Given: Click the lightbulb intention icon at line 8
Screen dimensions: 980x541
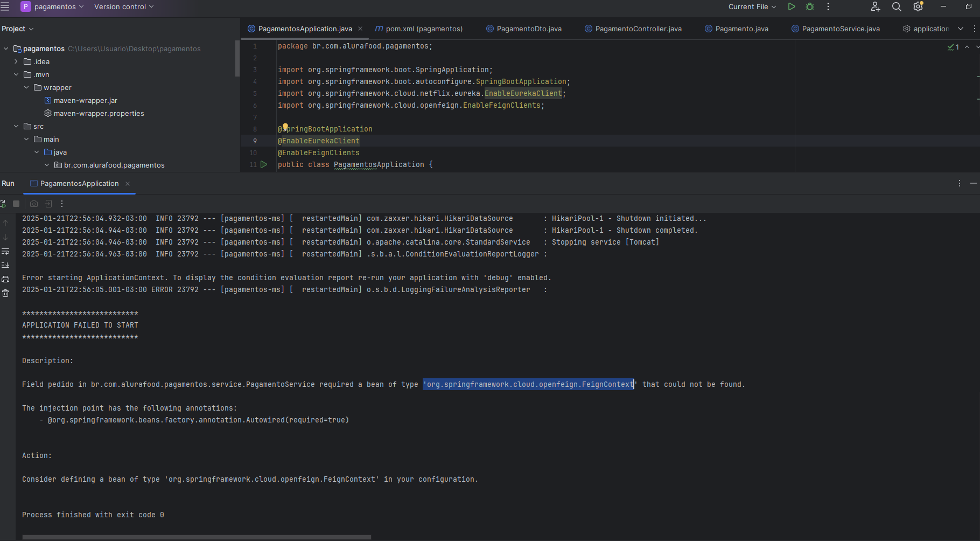Looking at the screenshot, I should pos(285,127).
